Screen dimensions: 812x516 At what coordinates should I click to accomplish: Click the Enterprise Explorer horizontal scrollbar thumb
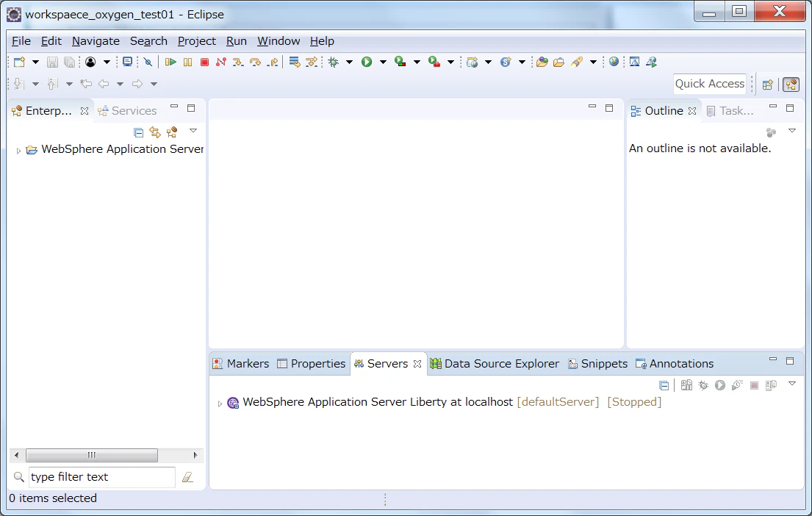(x=92, y=456)
